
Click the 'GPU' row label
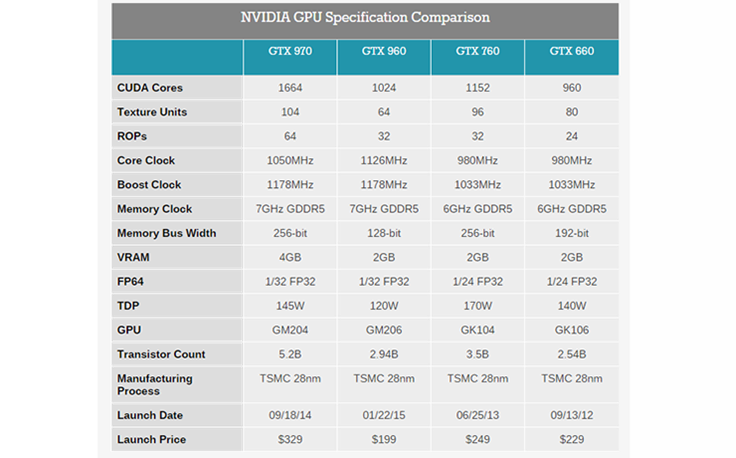click(129, 330)
